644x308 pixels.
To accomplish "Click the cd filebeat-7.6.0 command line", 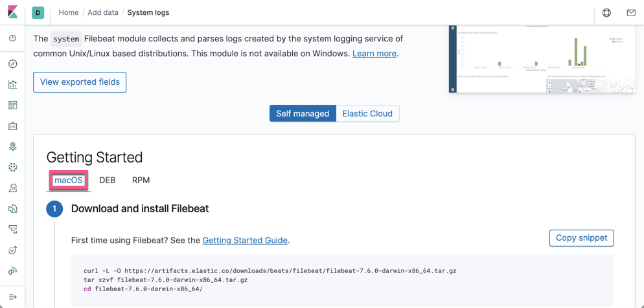I will pyautogui.click(x=143, y=289).
